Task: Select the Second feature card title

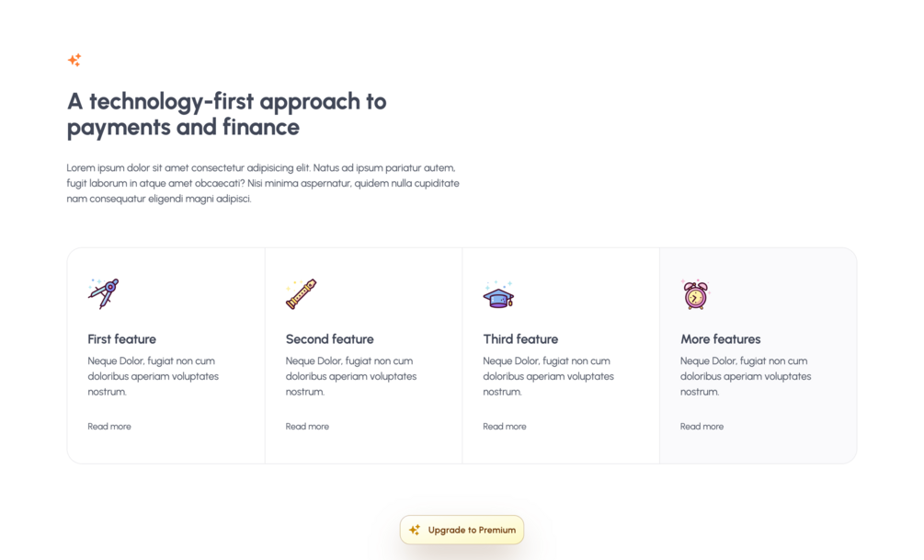Action: click(x=329, y=339)
